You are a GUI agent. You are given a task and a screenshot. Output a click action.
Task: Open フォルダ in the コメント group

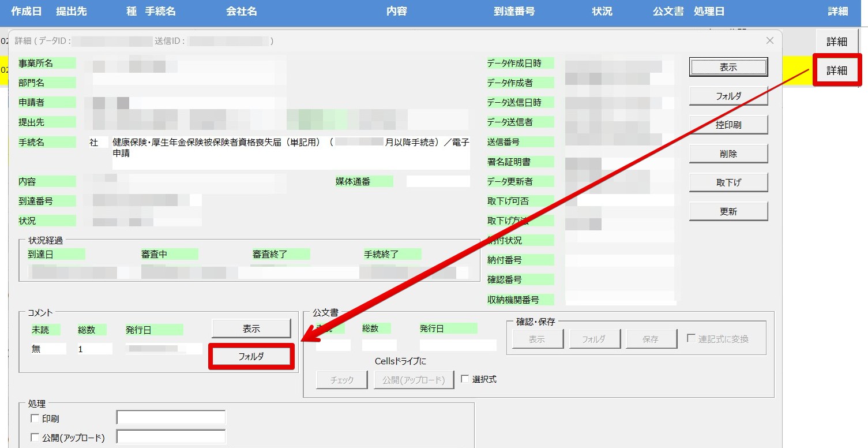[x=251, y=357]
